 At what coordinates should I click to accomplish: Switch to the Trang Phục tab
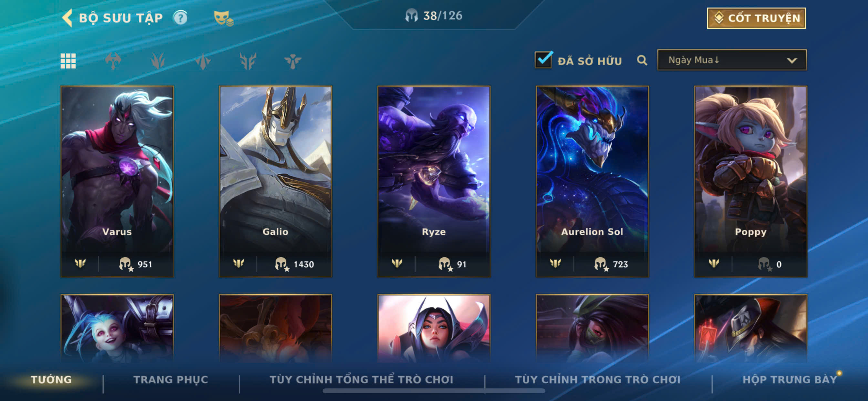pos(171,380)
